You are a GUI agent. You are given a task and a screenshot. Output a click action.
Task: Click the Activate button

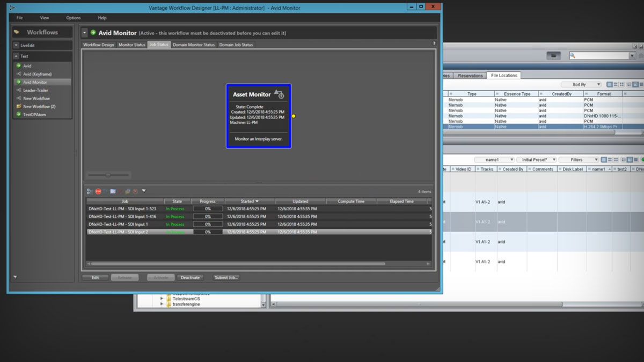[160, 278]
